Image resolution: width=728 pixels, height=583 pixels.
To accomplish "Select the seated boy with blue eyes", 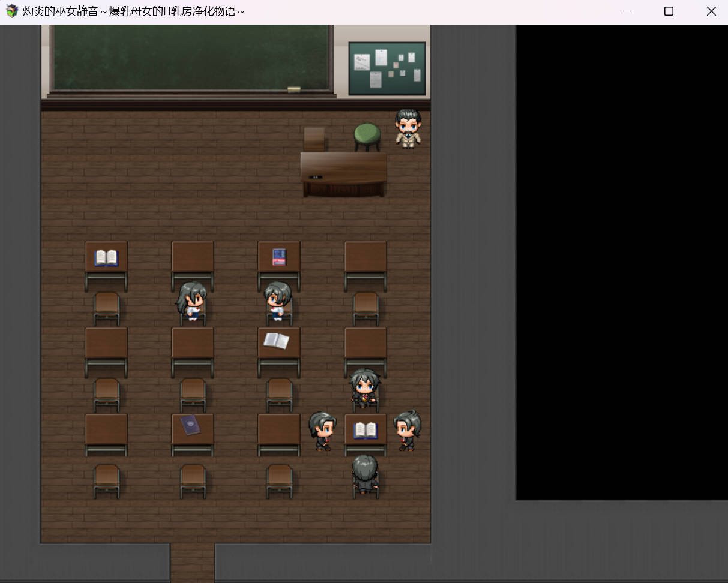I will click(365, 387).
